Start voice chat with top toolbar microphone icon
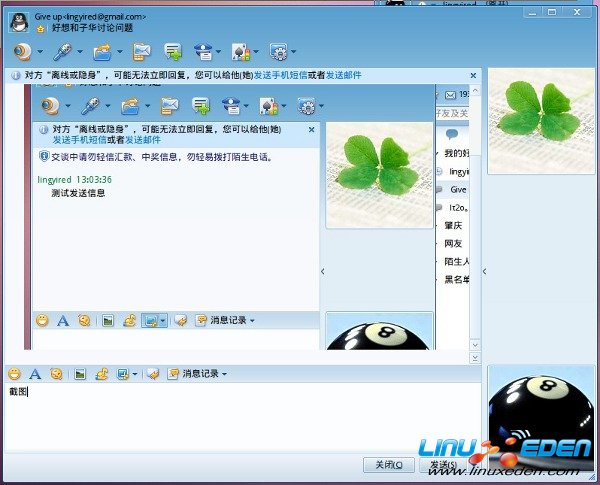Viewport: 600px width, 485px height. tap(62, 50)
